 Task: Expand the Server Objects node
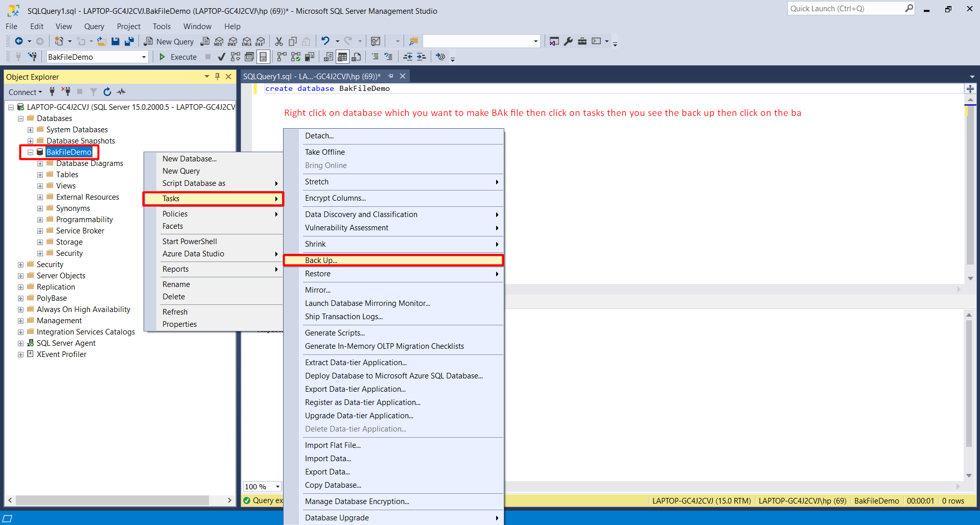tap(20, 276)
